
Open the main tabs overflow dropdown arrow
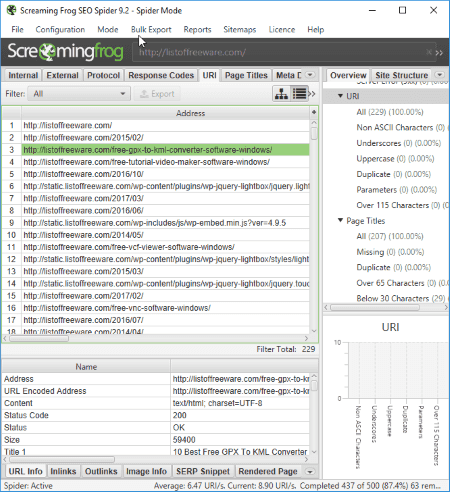pos(310,75)
